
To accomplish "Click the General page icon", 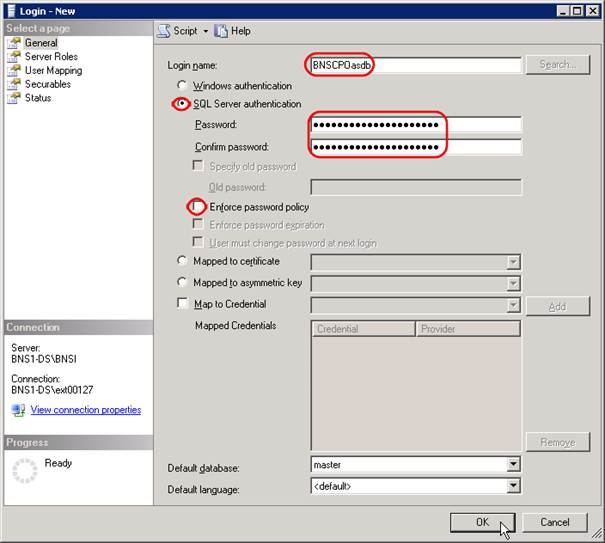I will [x=14, y=43].
